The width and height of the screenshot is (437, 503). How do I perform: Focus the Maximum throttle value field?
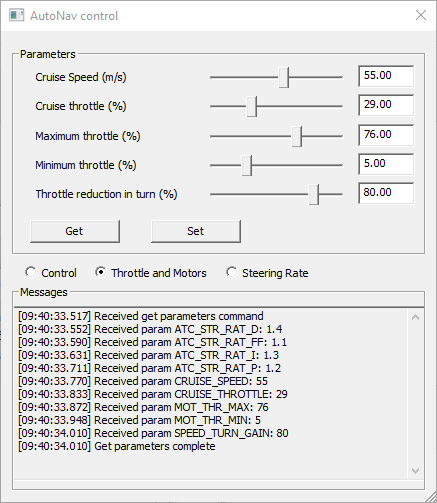pos(386,135)
